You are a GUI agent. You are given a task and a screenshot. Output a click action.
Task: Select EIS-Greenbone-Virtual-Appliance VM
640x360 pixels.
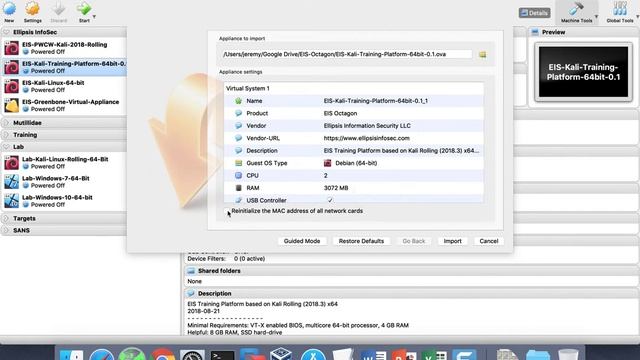click(64, 105)
